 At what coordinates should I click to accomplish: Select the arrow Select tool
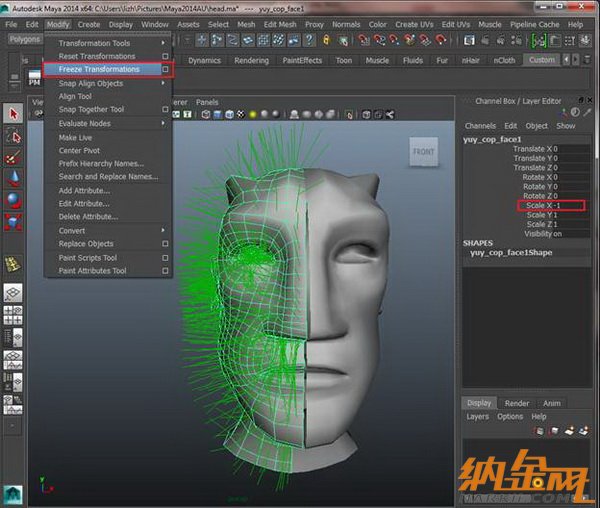click(13, 114)
